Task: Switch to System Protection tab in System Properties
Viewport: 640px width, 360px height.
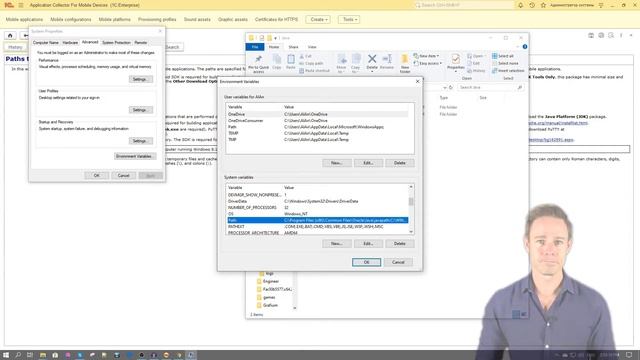Action: 116,42
